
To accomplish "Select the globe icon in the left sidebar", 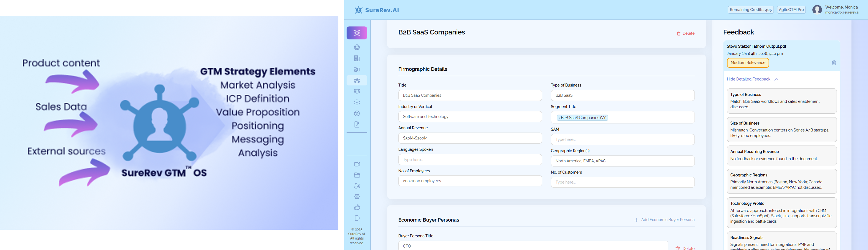I will (x=357, y=47).
